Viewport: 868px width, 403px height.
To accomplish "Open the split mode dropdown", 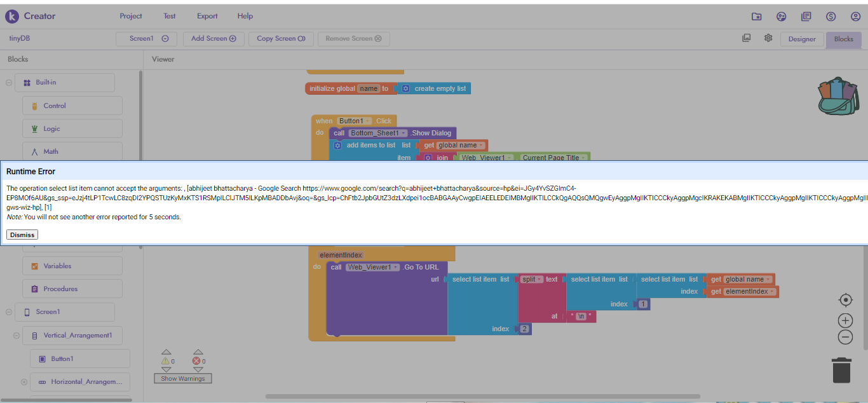I will tap(532, 279).
